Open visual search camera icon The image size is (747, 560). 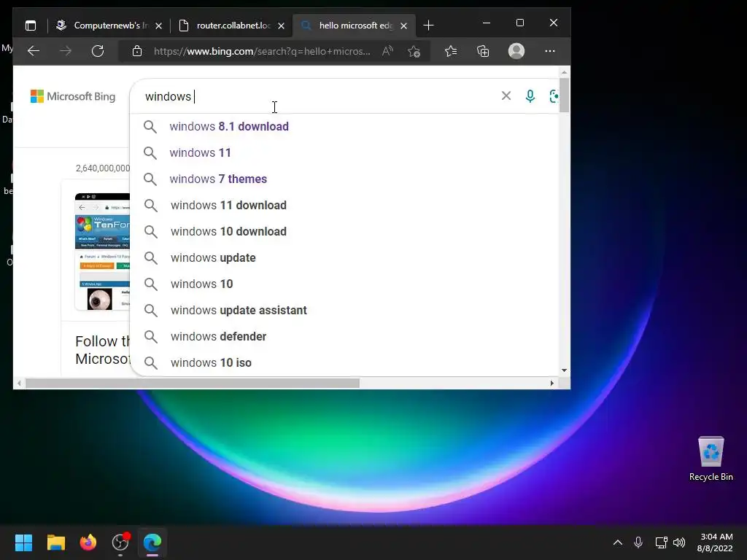coord(554,96)
